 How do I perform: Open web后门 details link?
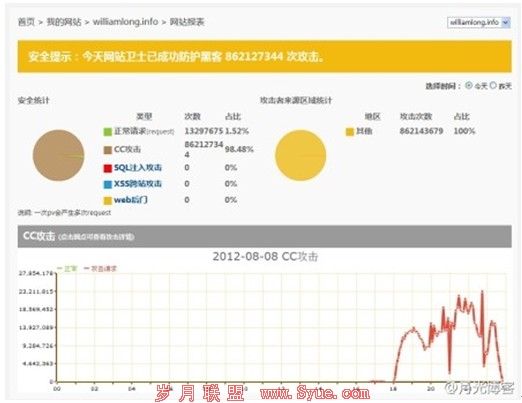point(131,200)
